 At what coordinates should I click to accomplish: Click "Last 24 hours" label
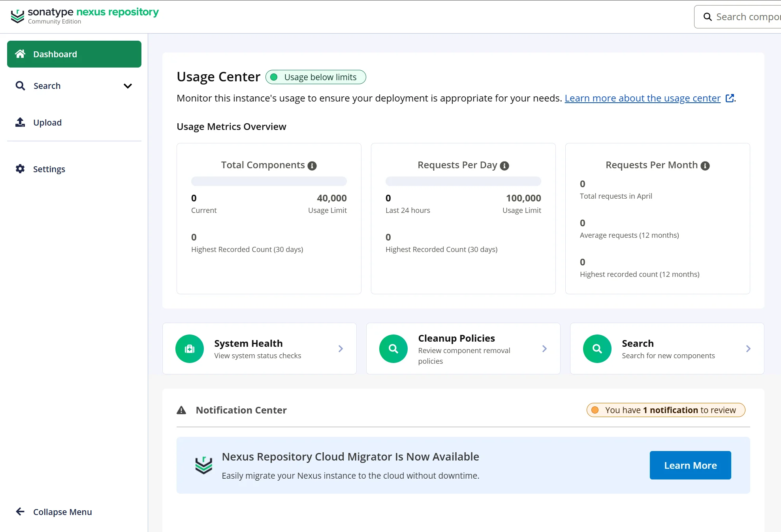408,210
